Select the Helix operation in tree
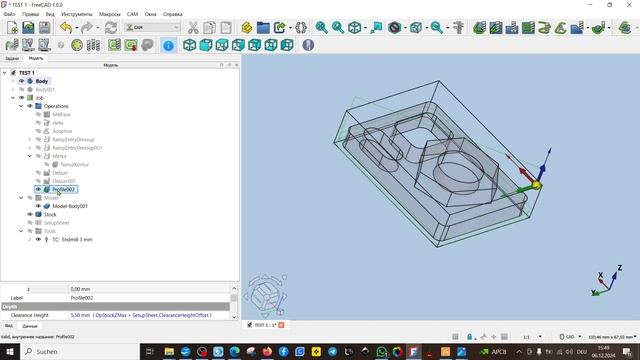 (x=58, y=123)
